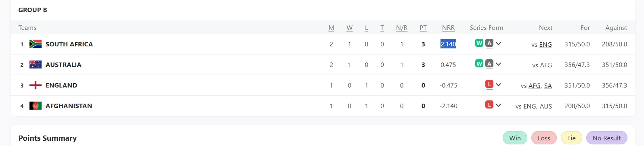Open South Africa's next match vs ENG
Image resolution: width=644 pixels, height=146 pixels.
[x=541, y=44]
